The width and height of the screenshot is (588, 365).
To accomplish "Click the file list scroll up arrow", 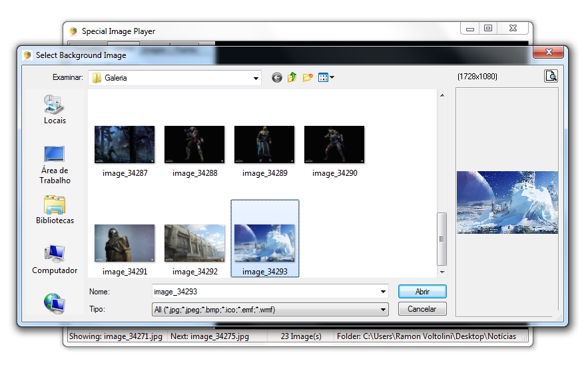I will pyautogui.click(x=442, y=95).
